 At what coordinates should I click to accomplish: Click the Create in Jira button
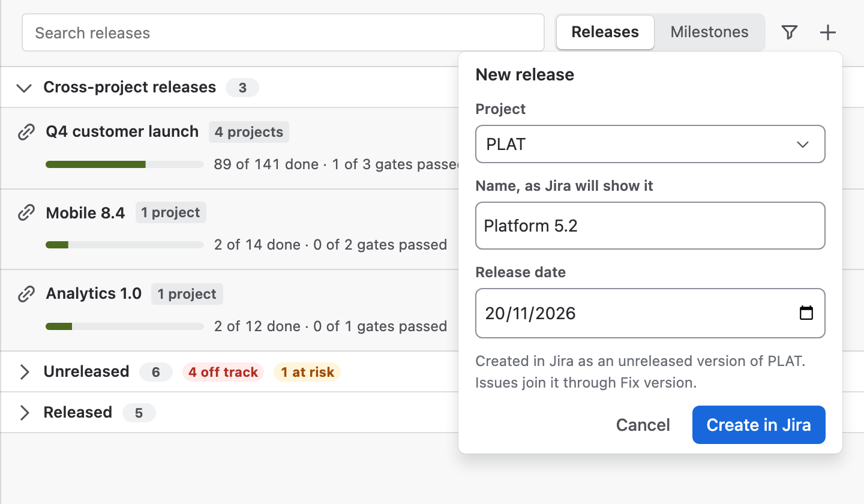[759, 425]
